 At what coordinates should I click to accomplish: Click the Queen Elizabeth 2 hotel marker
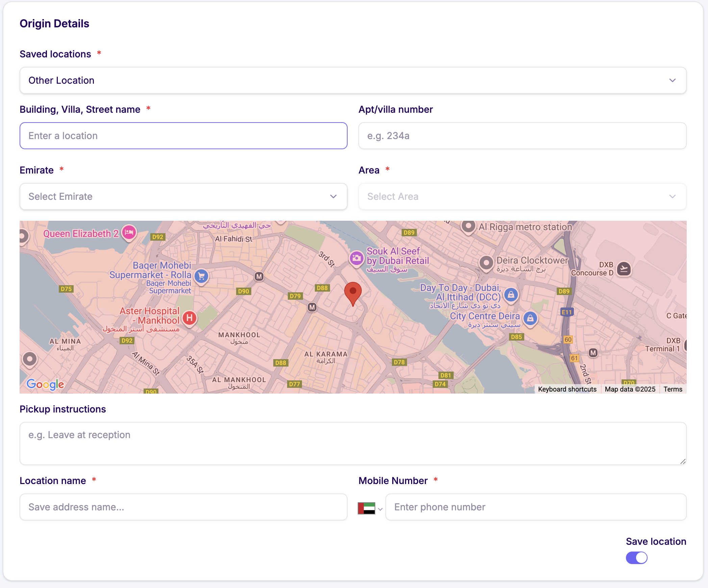[129, 233]
